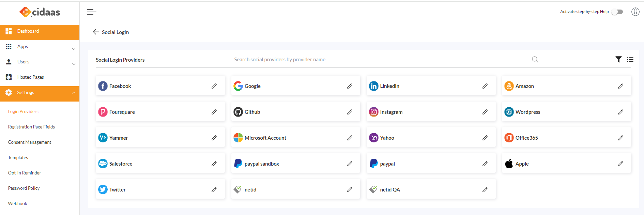Edit the Github provider pencil icon
Image resolution: width=644 pixels, height=215 pixels.
[350, 112]
